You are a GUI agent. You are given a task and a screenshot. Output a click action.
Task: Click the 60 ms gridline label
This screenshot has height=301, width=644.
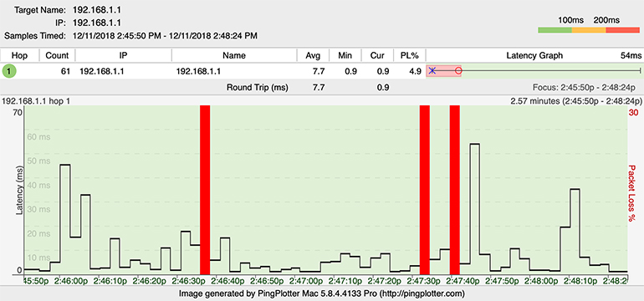[x=38, y=136]
